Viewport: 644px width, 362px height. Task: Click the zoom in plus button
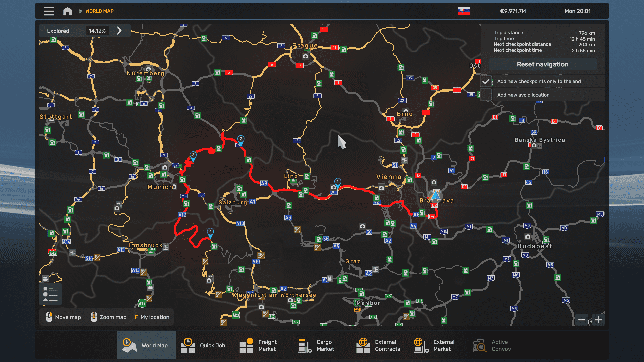[598, 320]
